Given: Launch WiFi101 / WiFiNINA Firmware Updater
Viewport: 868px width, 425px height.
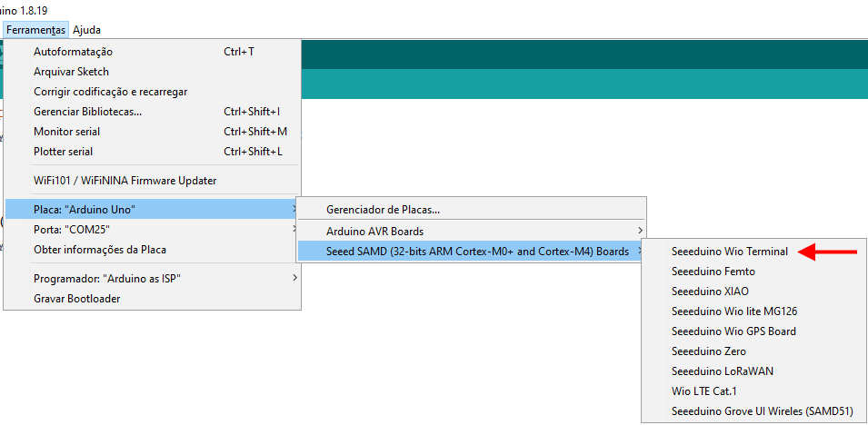Looking at the screenshot, I should 152,180.
